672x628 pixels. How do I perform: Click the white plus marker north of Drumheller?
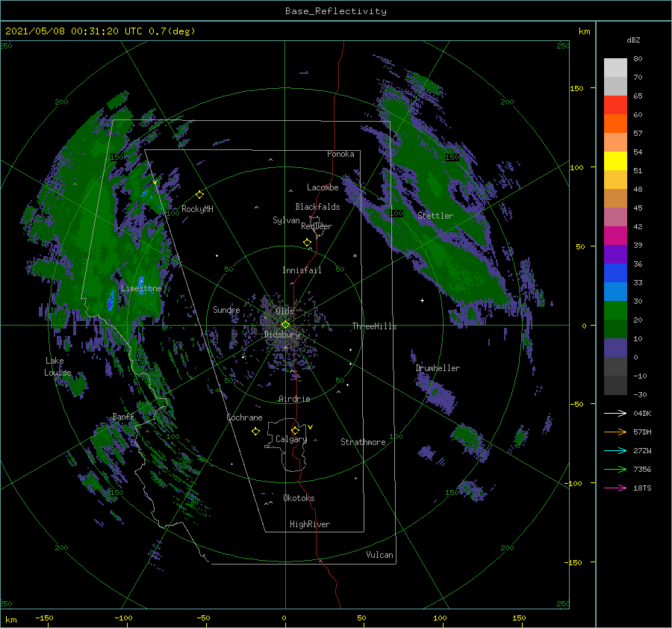[x=422, y=300]
